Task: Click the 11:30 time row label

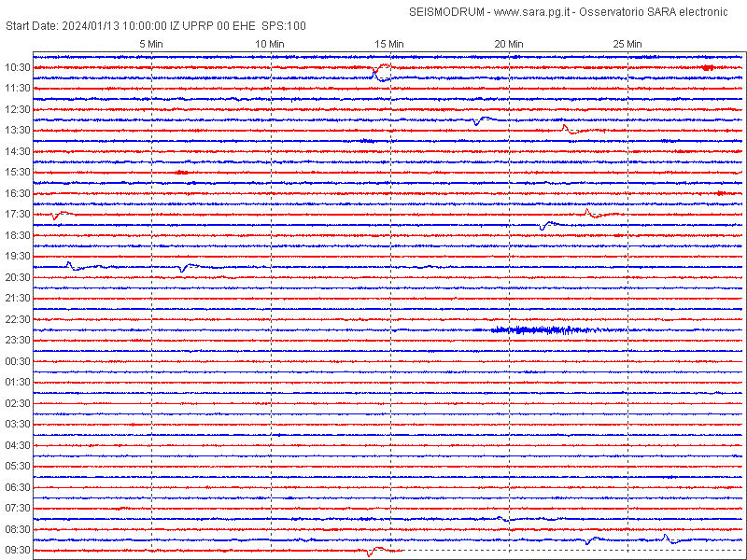Action: pyautogui.click(x=18, y=89)
